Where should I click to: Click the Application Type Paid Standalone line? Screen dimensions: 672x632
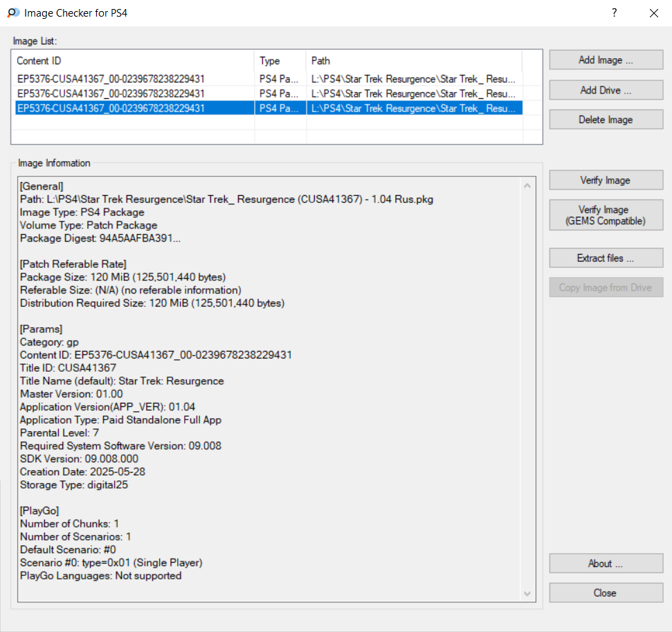click(x=120, y=420)
